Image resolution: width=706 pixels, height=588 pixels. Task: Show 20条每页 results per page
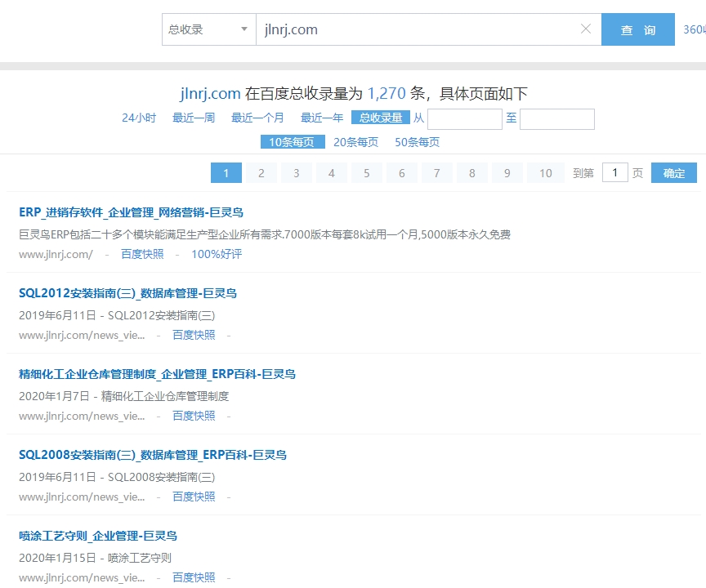[x=355, y=142]
